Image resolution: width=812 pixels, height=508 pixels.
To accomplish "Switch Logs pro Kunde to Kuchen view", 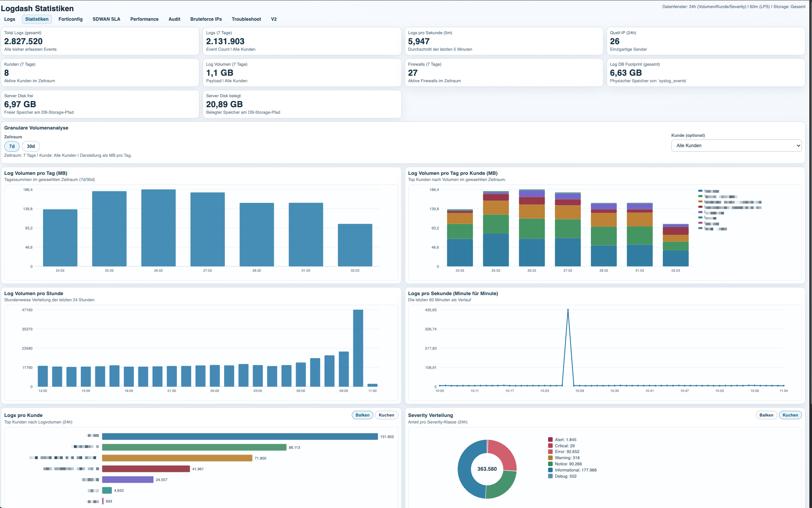I will (386, 415).
